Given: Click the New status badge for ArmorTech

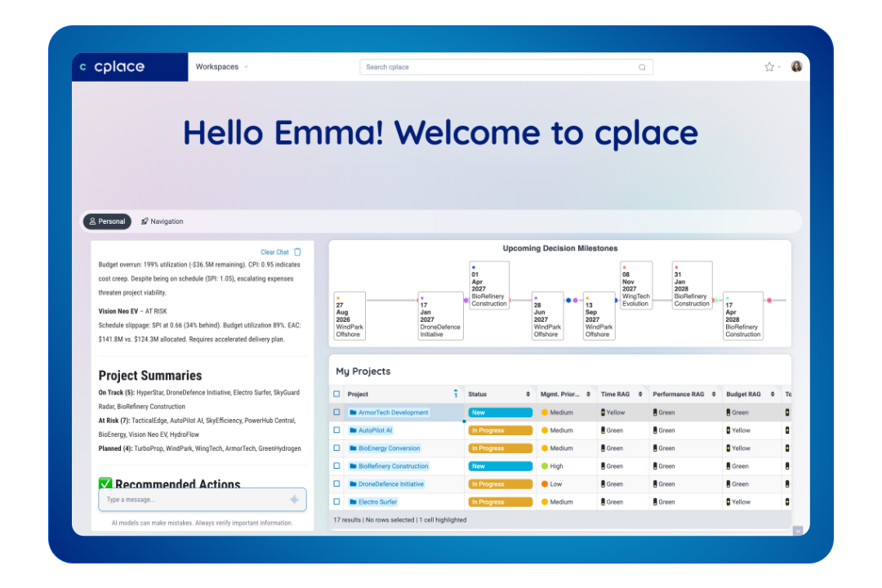Looking at the screenshot, I should click(x=500, y=412).
